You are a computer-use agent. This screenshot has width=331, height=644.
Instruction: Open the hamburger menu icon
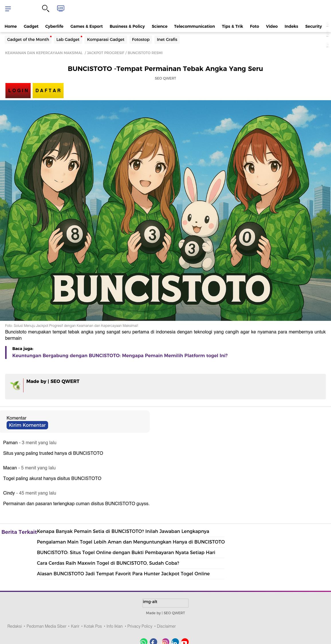tap(8, 9)
